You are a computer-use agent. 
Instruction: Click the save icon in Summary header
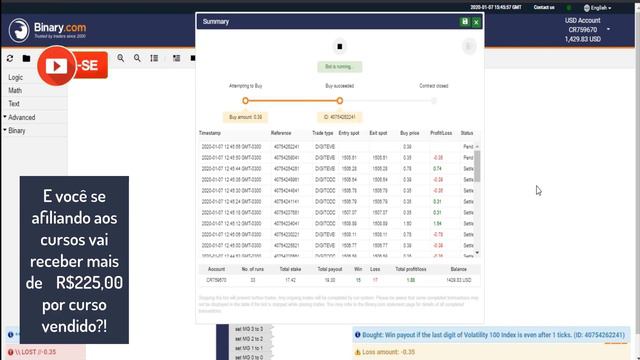pyautogui.click(x=464, y=22)
